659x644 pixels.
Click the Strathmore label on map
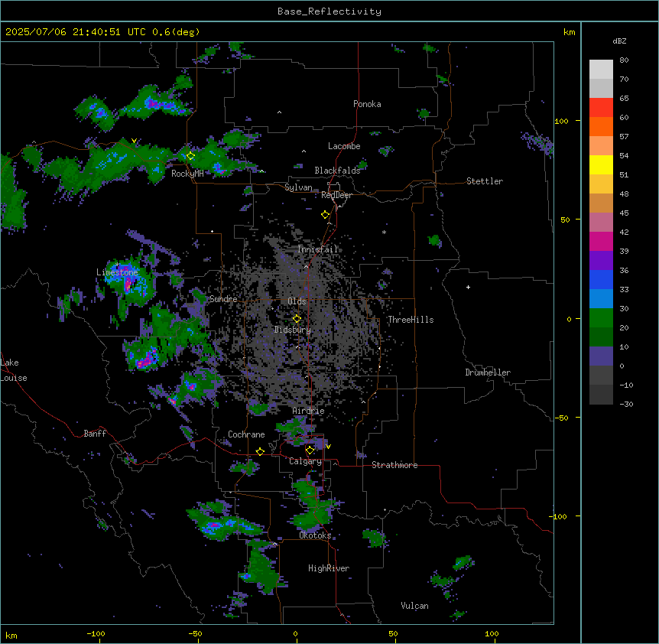394,465
